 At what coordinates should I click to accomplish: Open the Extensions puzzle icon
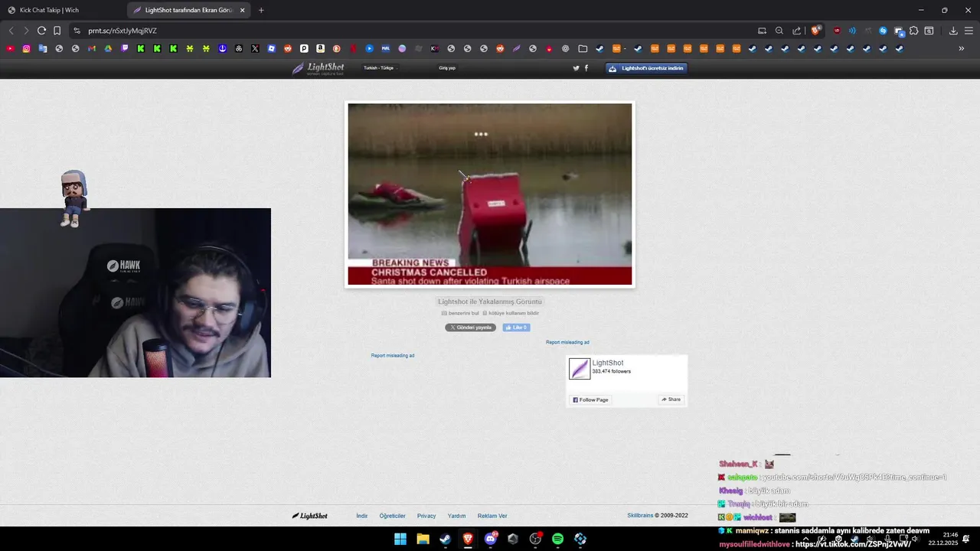click(x=913, y=31)
